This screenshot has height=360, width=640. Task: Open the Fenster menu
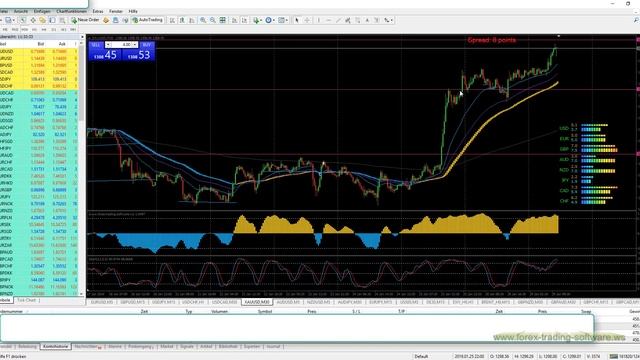click(116, 11)
